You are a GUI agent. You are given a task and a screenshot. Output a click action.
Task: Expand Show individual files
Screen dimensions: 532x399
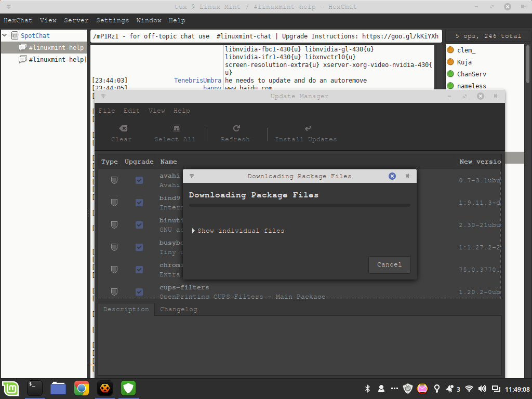coord(238,231)
